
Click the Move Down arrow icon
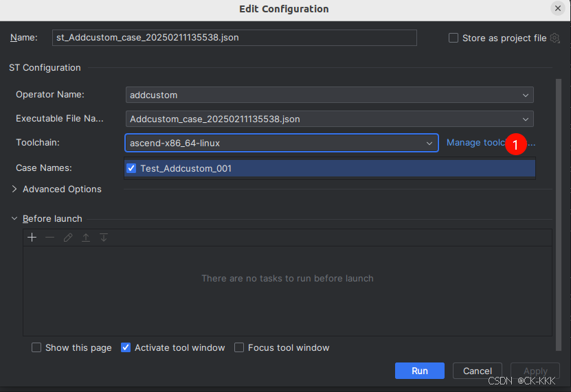click(x=104, y=238)
